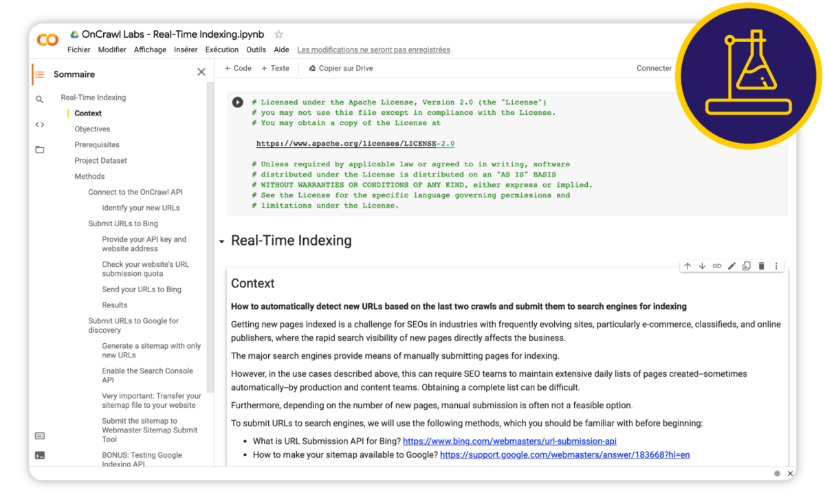Run the license code cell
Viewport: 825px width, 504px height.
(x=237, y=102)
